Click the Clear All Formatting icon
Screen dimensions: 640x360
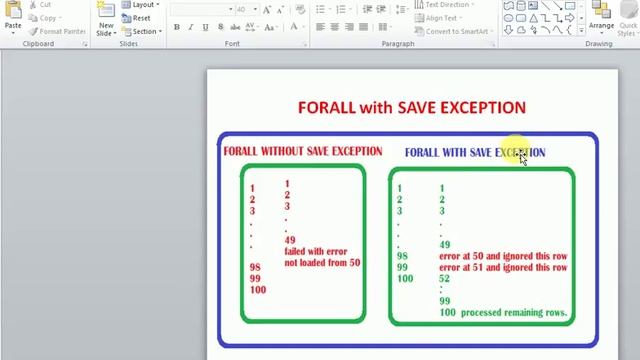click(300, 9)
